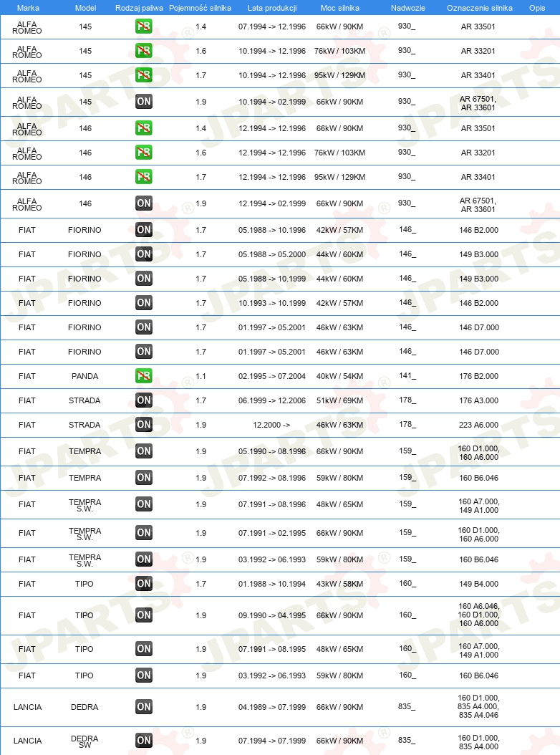Screen dimensions: 560x755
Task: Click the Pojemność silnika column header
Action: pos(200,8)
